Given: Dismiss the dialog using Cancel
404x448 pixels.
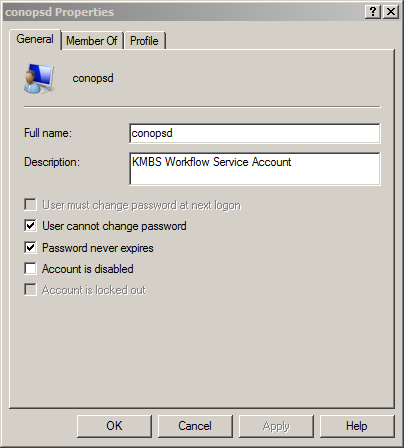Looking at the screenshot, I should 195,426.
